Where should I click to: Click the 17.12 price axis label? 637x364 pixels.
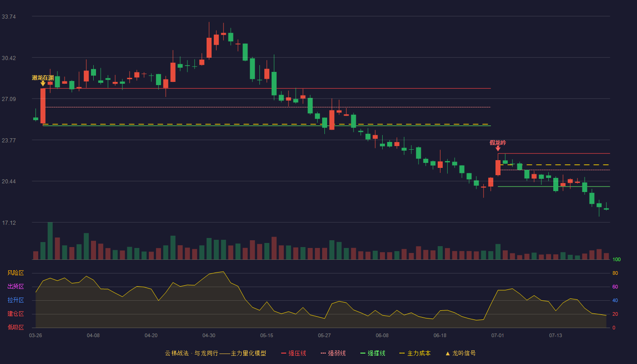point(9,223)
